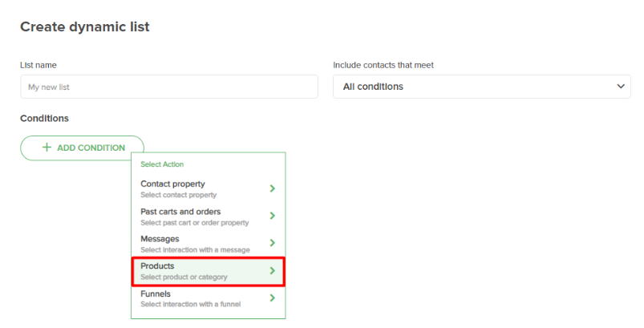Select the Messages action entry
644x328 pixels.
tap(209, 244)
